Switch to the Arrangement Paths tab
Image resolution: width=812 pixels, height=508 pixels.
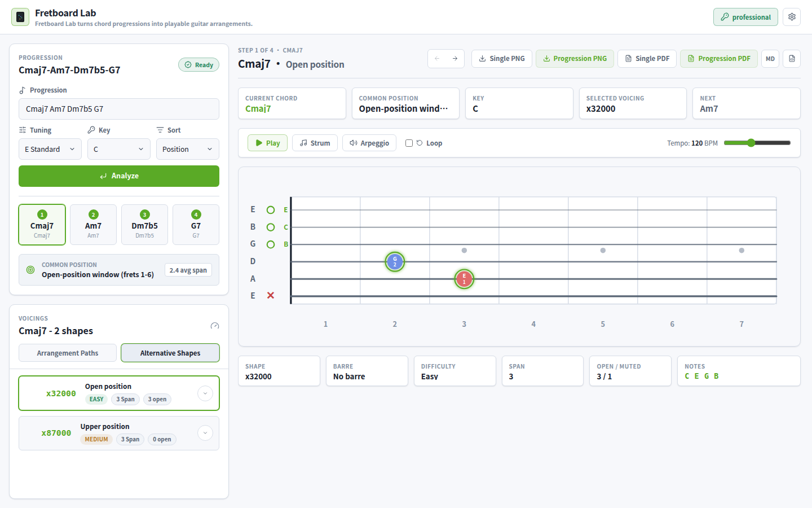[68, 353]
